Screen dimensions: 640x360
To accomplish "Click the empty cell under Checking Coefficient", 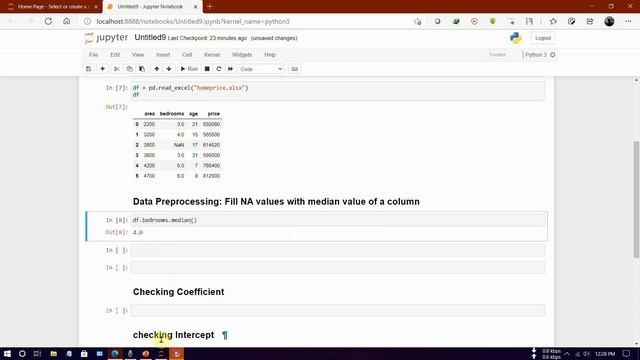I will pyautogui.click(x=338, y=311).
